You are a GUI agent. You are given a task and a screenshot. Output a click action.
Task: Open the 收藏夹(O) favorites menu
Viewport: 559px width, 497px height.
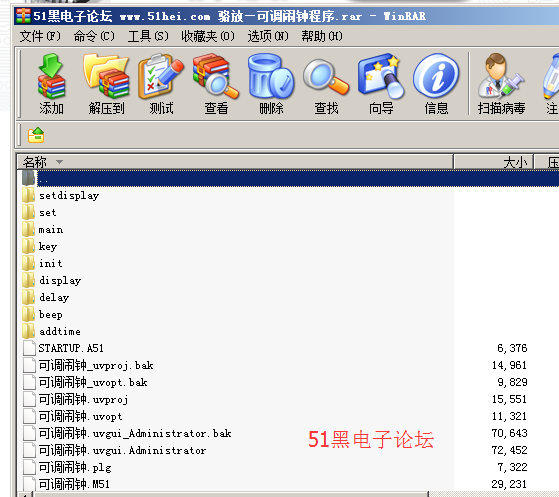click(x=207, y=36)
